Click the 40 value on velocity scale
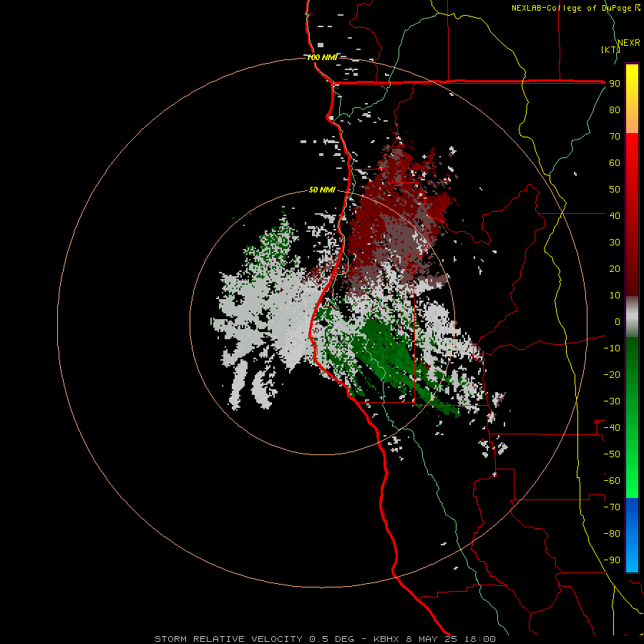 (615, 215)
